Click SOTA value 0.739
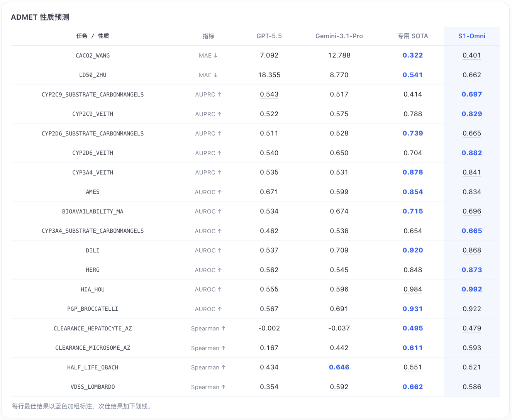The height and width of the screenshot is (420, 512). 413,133
